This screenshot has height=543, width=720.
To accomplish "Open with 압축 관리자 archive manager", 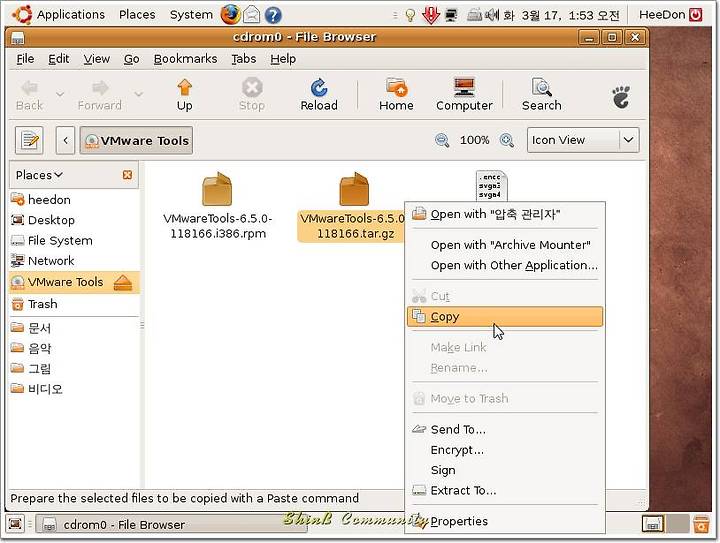I will pos(505,214).
